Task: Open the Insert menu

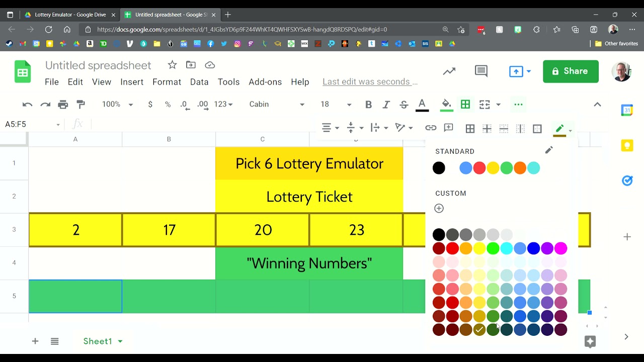Action: coord(132,82)
